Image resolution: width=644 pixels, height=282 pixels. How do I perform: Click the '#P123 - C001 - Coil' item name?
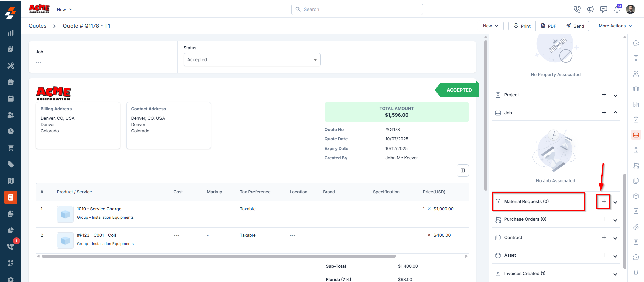(x=96, y=235)
